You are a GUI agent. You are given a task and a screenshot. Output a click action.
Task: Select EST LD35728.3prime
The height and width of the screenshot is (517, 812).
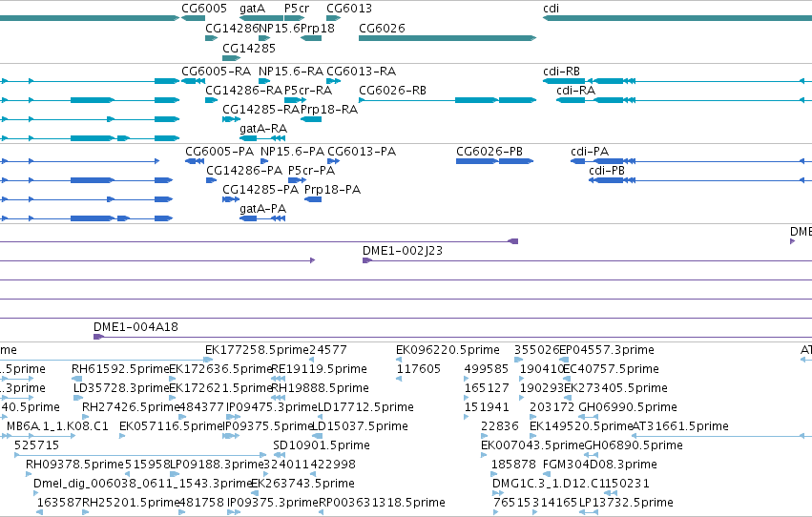point(121,388)
